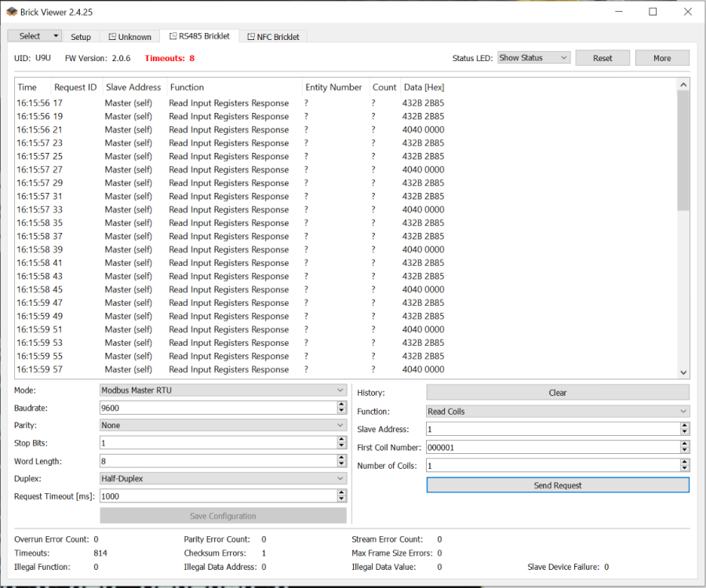
Task: Click the Word Length input field
Action: (x=218, y=461)
